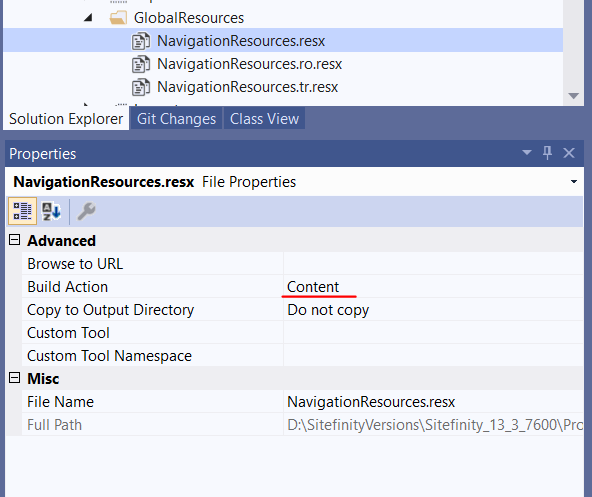The height and width of the screenshot is (497, 592).
Task: Click the Categorized view icon in Properties
Action: pos(22,211)
